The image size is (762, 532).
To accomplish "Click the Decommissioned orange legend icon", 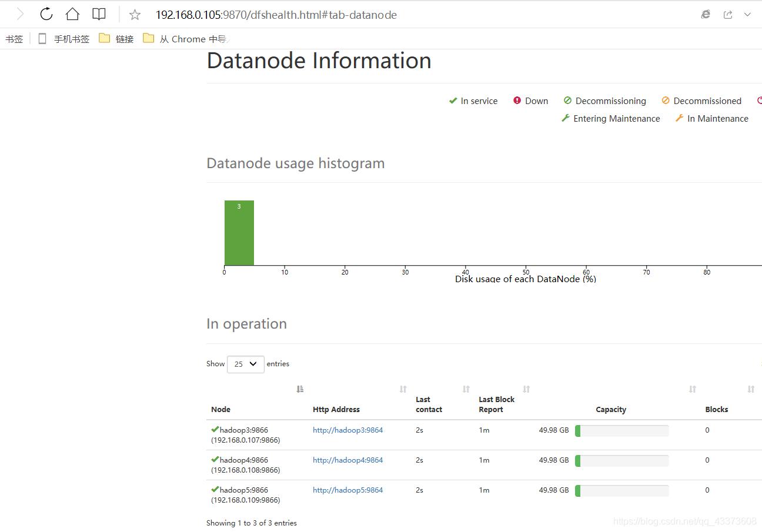I will click(x=666, y=101).
